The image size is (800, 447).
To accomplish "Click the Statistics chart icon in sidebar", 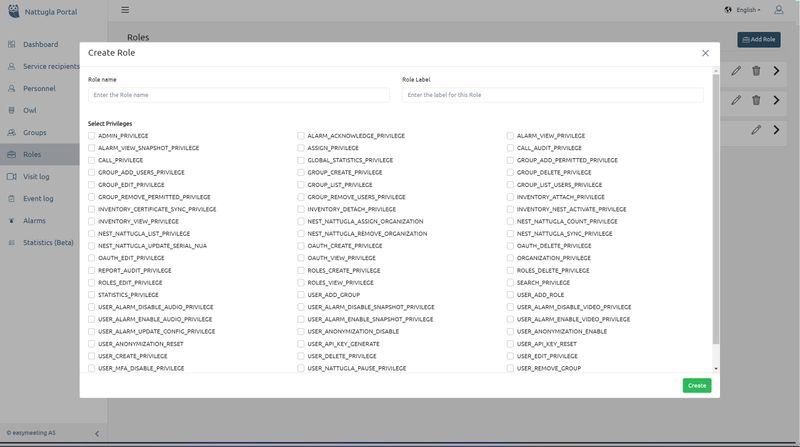I will click(x=12, y=242).
